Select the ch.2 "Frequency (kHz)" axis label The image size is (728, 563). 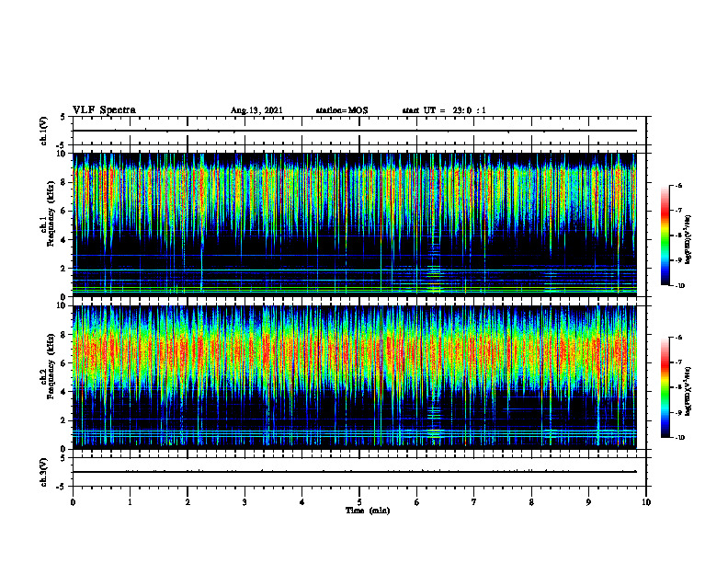click(51, 366)
